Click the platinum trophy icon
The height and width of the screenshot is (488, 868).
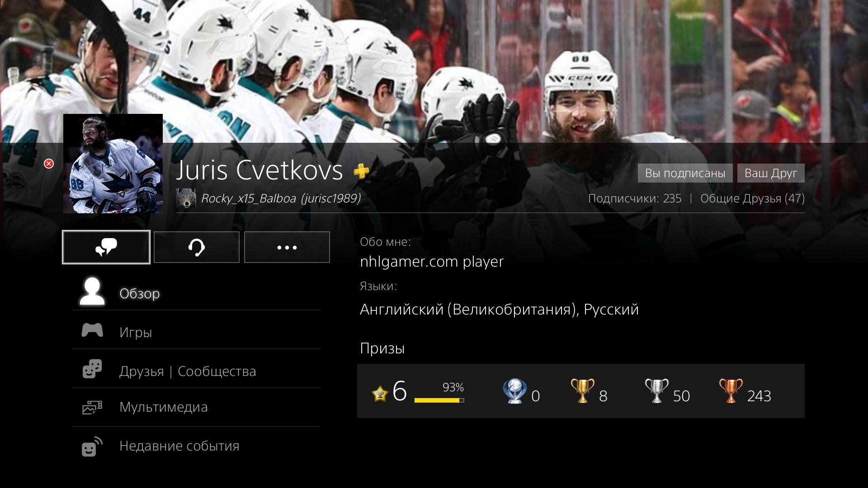514,391
